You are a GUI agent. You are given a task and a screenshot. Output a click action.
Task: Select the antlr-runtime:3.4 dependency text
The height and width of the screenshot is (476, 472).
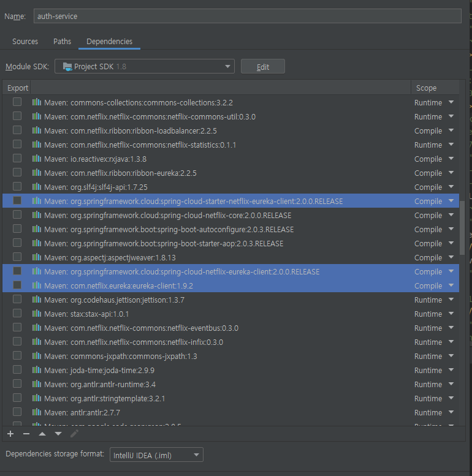[x=100, y=385]
